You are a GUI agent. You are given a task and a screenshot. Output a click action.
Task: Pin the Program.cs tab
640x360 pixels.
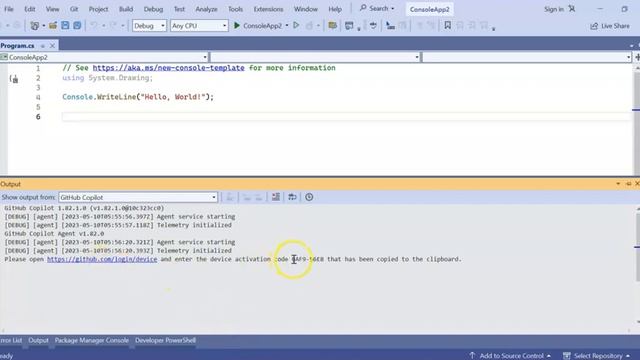(x=42, y=46)
